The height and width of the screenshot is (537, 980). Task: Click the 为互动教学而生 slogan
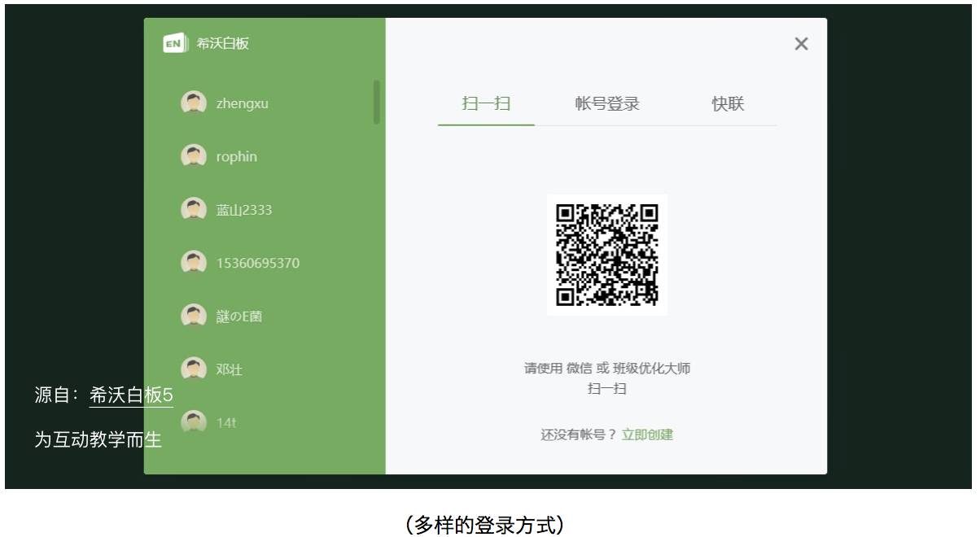coord(98,440)
